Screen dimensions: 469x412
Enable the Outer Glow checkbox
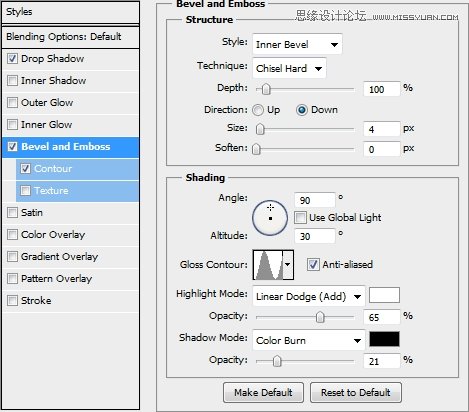tap(12, 103)
